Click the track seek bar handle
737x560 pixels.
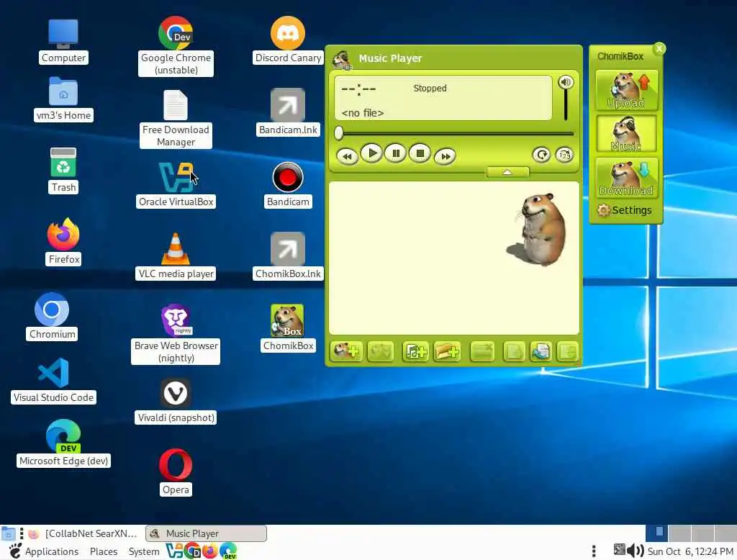click(x=338, y=134)
